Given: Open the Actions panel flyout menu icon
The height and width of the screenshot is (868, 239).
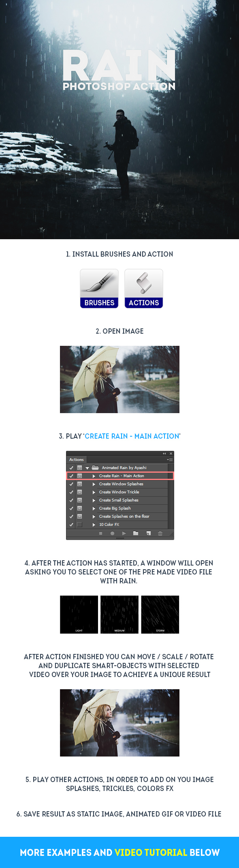Looking at the screenshot, I should [170, 460].
